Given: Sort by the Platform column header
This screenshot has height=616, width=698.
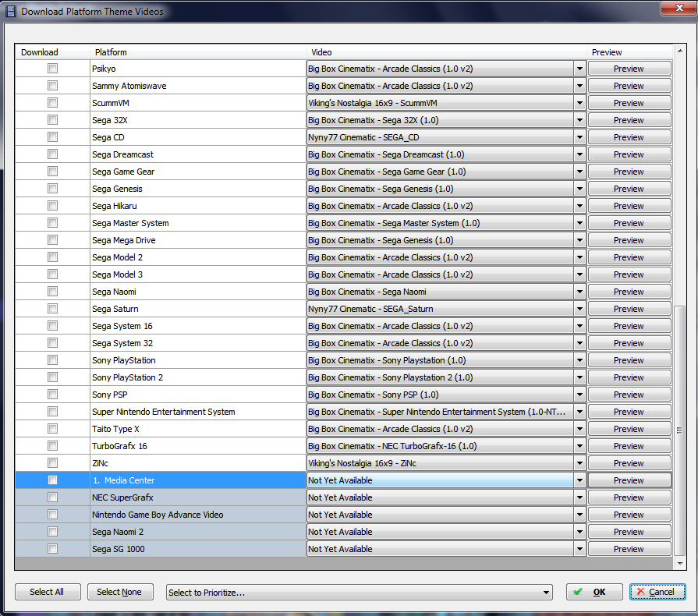Looking at the screenshot, I should coord(198,52).
